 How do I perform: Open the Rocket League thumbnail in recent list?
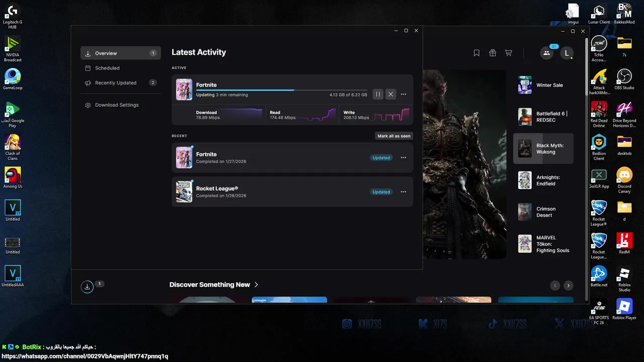click(x=184, y=192)
